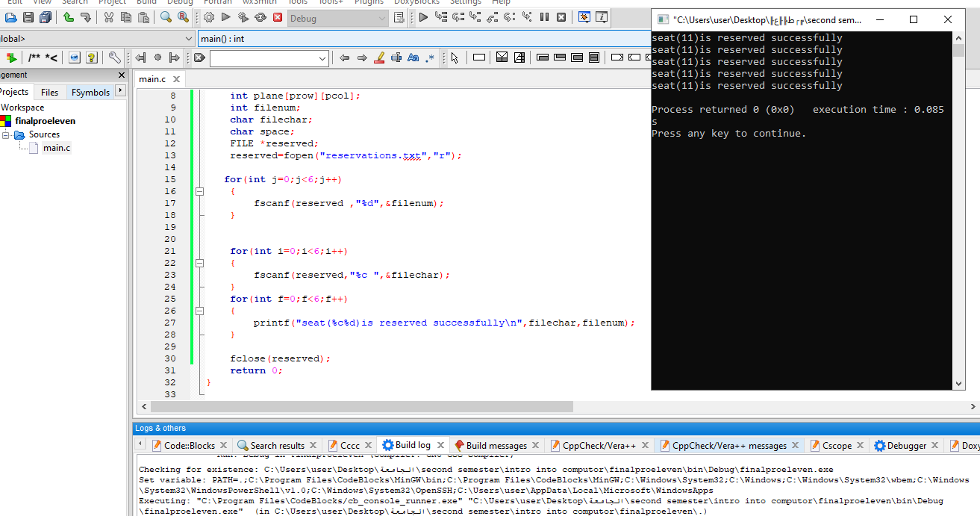
Task: Switch to the Debugger log tab
Action: tap(906, 446)
